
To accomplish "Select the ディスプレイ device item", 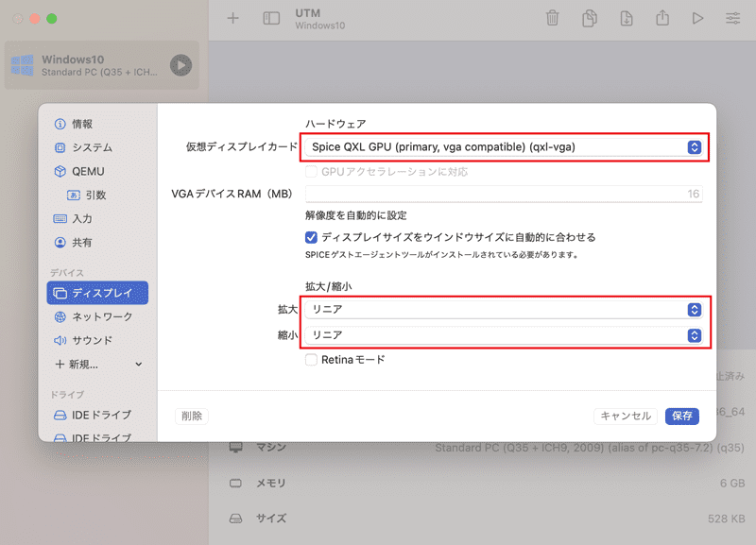I will [97, 293].
